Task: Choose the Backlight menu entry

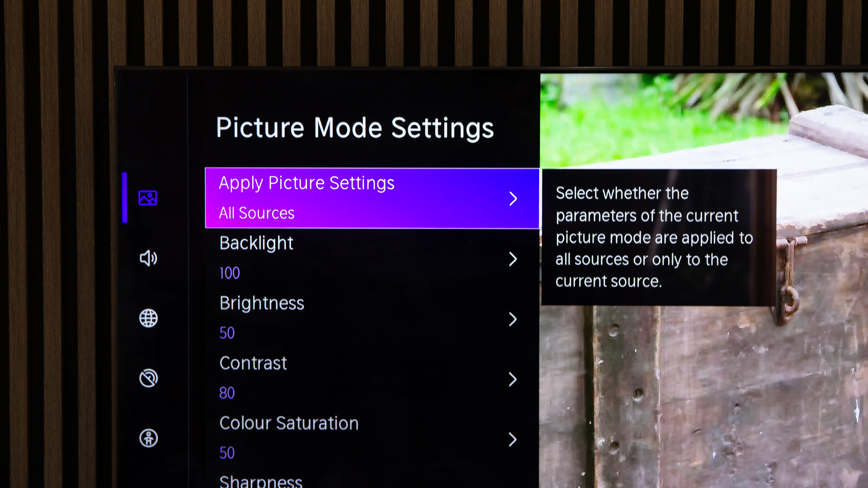Action: click(372, 258)
